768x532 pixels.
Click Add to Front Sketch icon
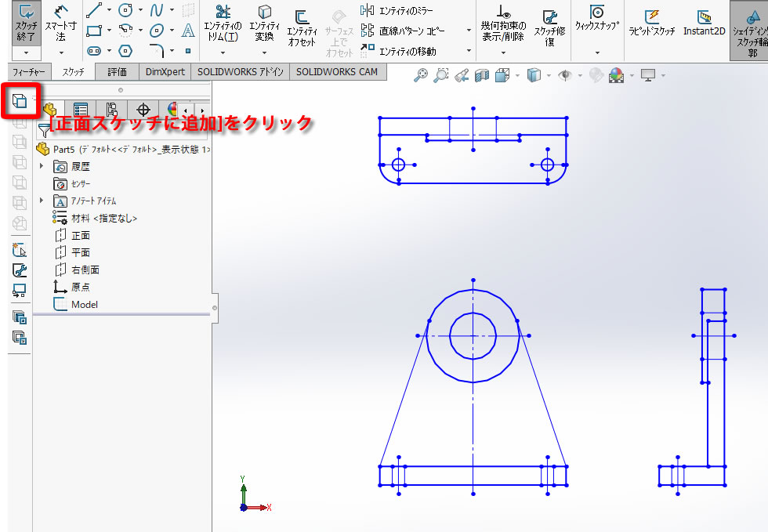click(x=20, y=100)
